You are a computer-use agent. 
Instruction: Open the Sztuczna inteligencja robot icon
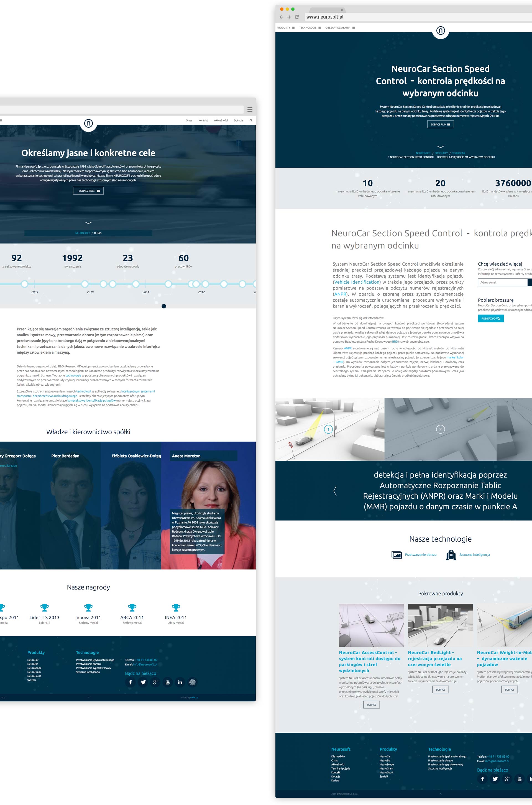tap(451, 555)
